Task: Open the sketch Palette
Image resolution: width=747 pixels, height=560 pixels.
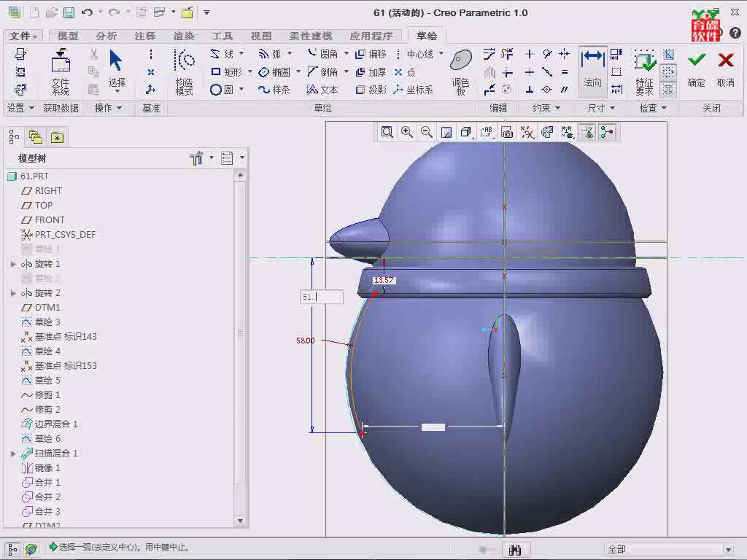Action: pyautogui.click(x=461, y=71)
